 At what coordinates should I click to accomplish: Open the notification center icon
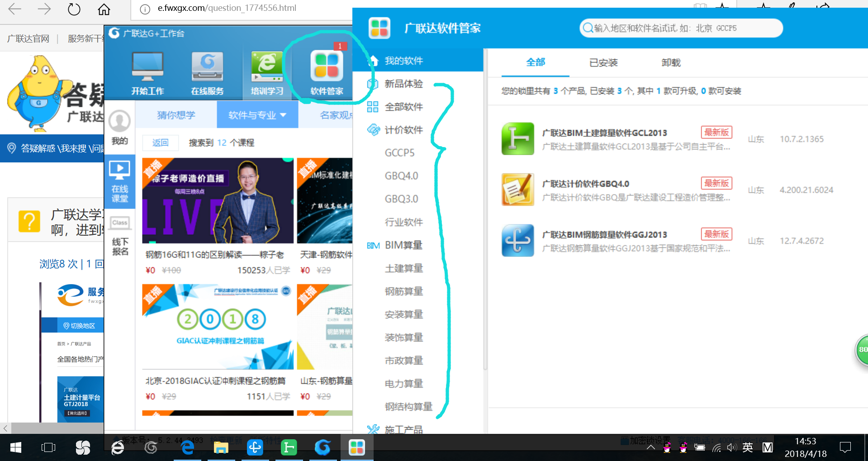[x=844, y=447]
